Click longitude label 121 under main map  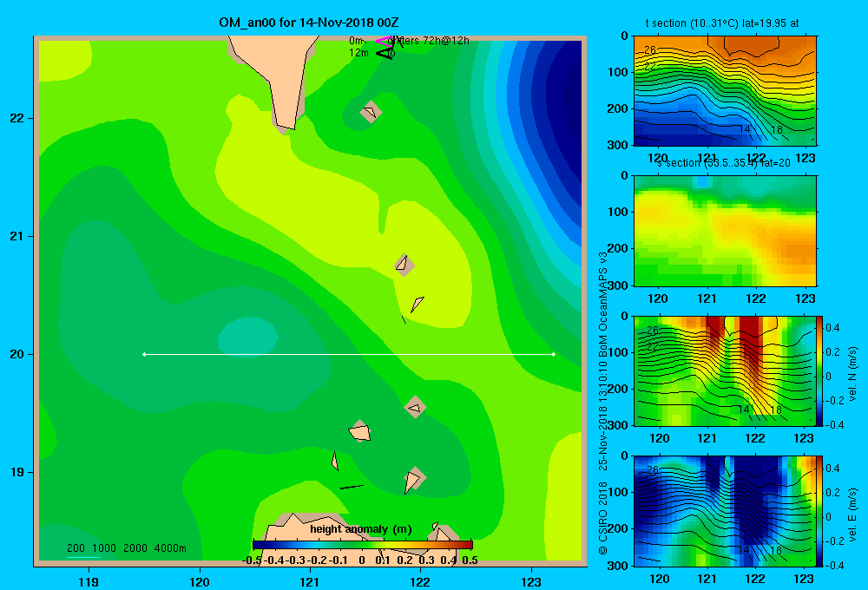pyautogui.click(x=310, y=581)
